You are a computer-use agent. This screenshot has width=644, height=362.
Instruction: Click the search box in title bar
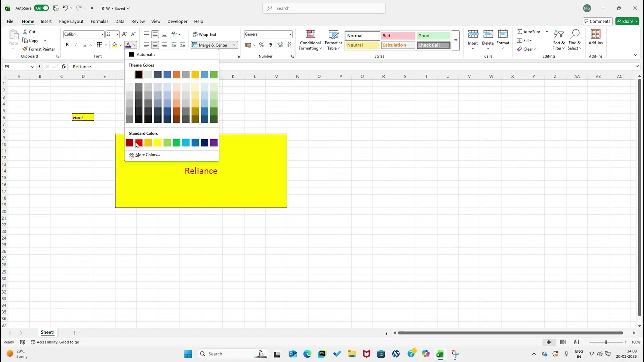pyautogui.click(x=324, y=8)
